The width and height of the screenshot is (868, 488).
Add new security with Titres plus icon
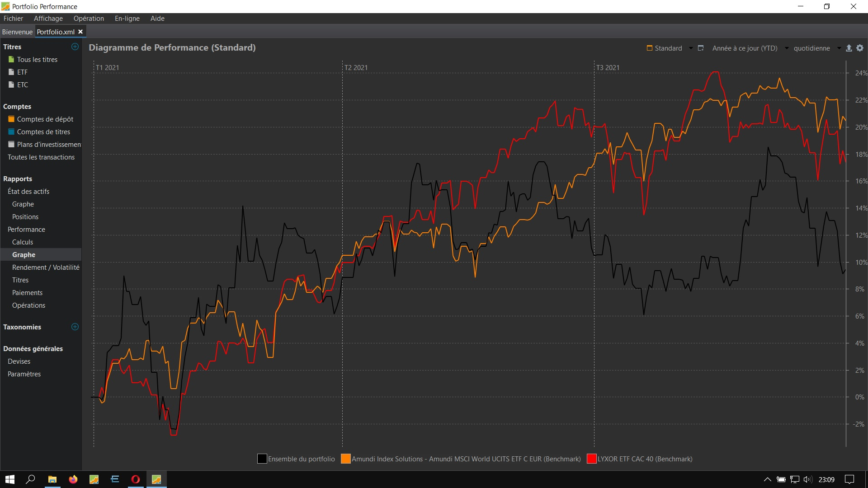click(x=75, y=47)
